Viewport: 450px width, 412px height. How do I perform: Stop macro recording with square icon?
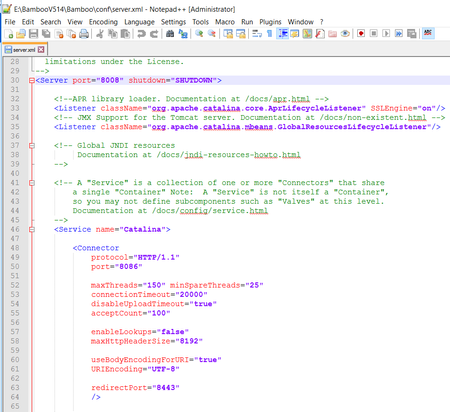374,34
